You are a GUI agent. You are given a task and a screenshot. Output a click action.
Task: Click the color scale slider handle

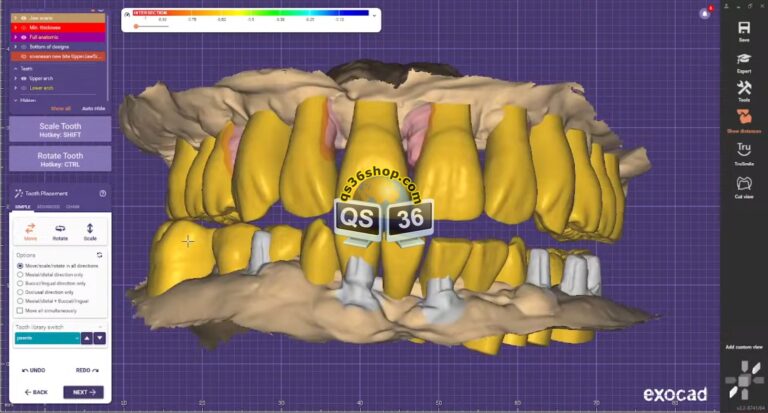pos(136,26)
